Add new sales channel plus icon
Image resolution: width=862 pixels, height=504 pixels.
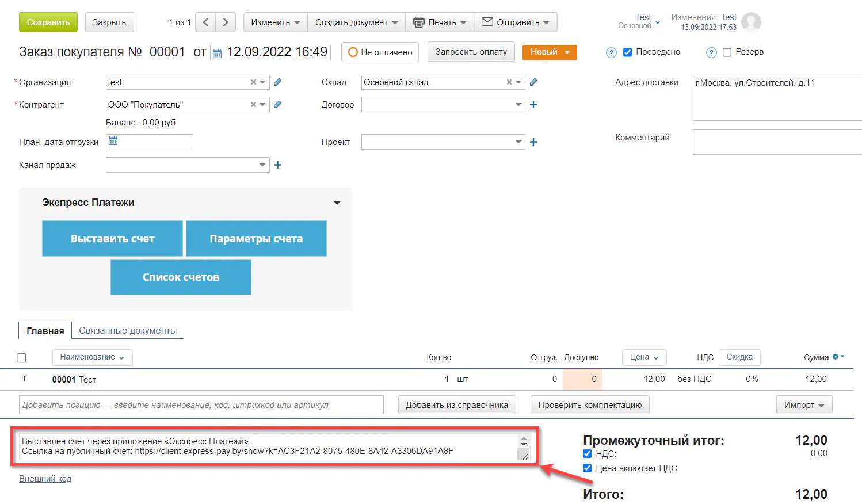277,165
